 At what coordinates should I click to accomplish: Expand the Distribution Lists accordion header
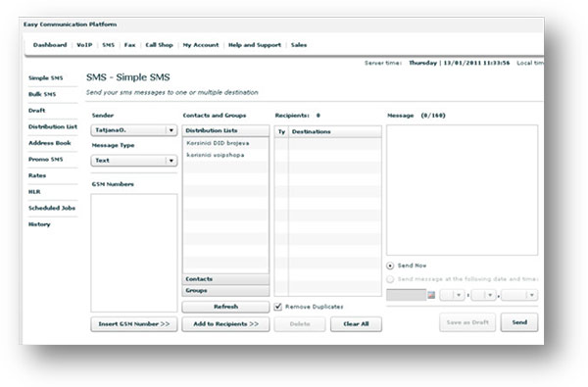(225, 130)
